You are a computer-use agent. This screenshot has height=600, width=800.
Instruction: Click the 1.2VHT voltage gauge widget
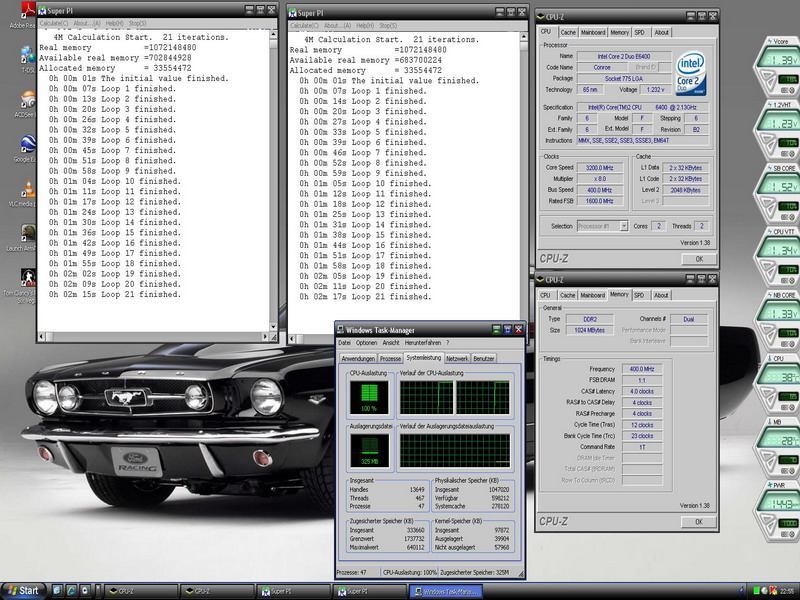(777, 128)
